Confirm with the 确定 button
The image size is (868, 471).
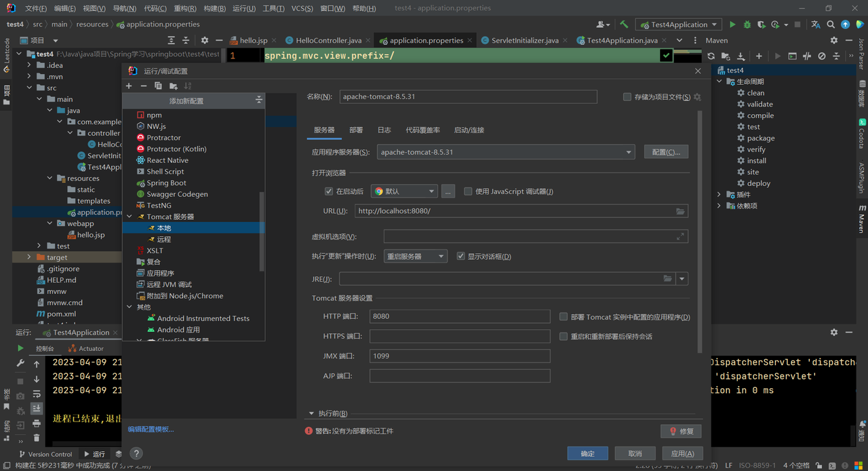pyautogui.click(x=588, y=453)
